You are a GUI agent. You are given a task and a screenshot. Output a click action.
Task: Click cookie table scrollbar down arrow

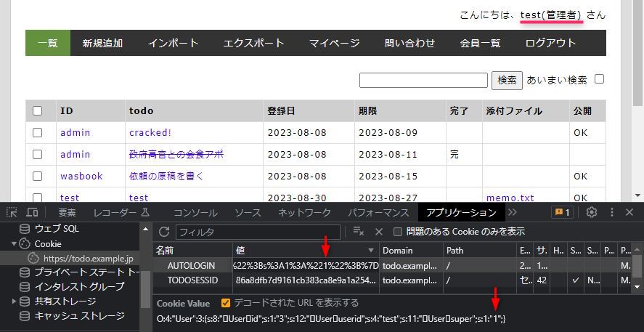(x=637, y=287)
